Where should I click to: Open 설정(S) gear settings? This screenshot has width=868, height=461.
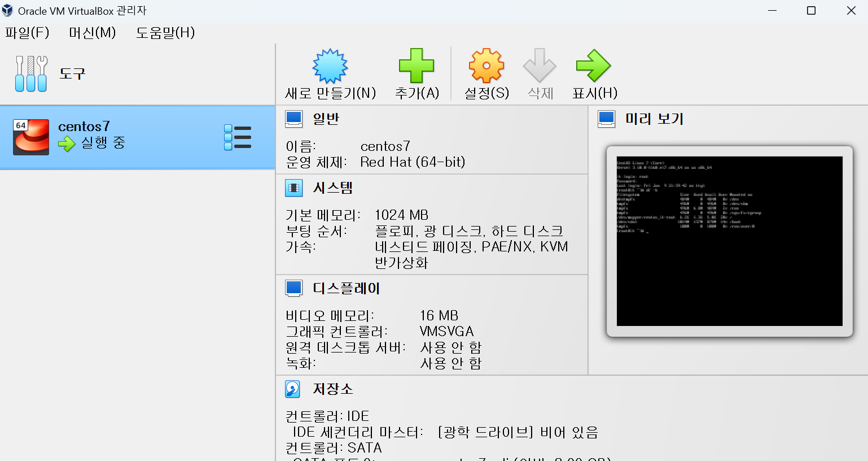486,74
